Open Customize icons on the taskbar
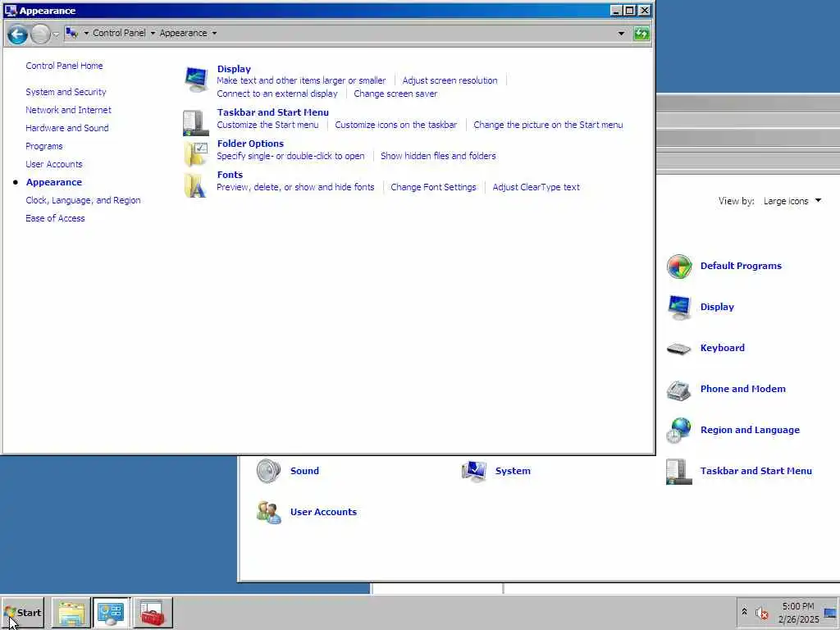 pos(396,125)
